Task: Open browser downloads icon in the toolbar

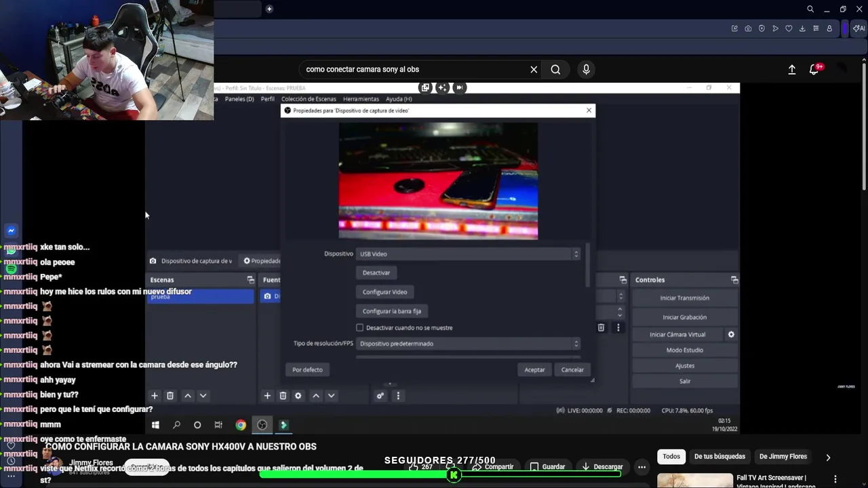Action: pos(802,28)
